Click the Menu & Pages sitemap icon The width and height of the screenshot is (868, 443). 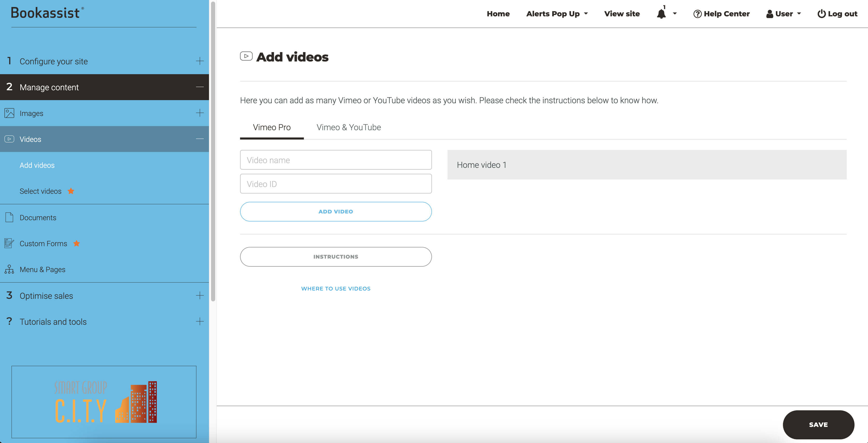pyautogui.click(x=9, y=269)
